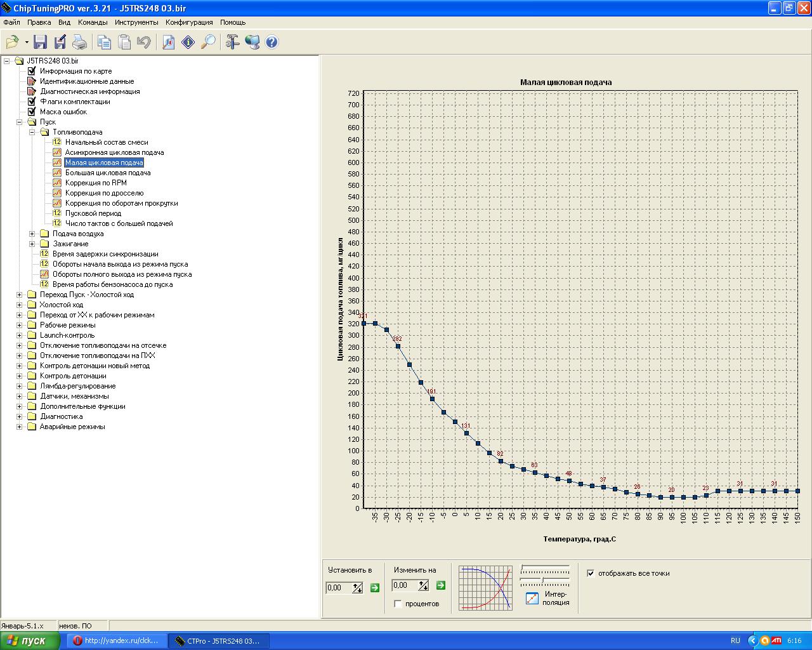Click the Print toolbar icon
812x650 pixels.
point(79,43)
